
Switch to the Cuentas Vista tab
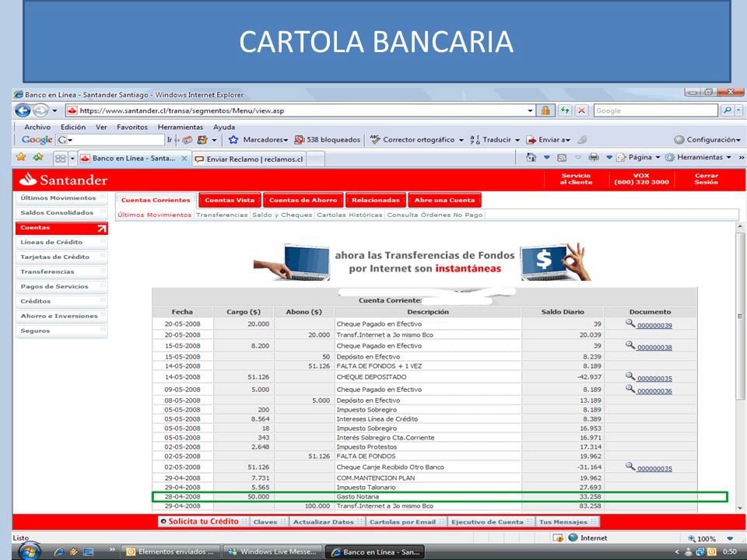tap(230, 200)
